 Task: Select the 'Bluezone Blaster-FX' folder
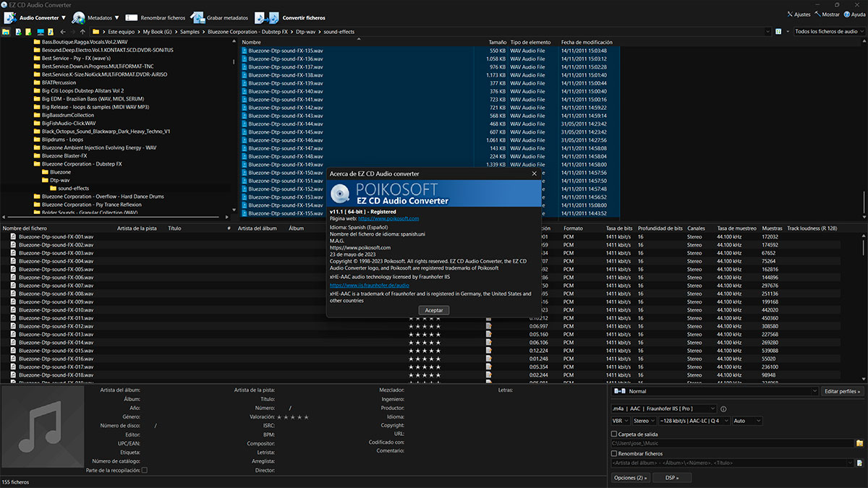[64, 155]
